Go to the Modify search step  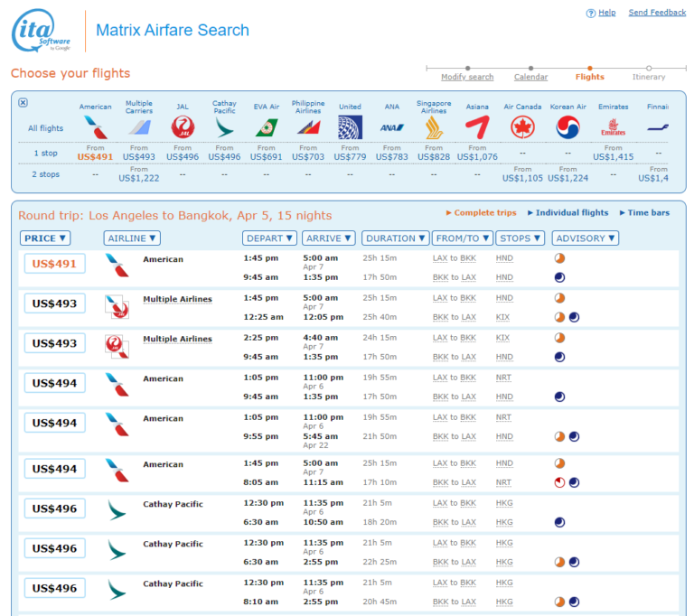467,77
